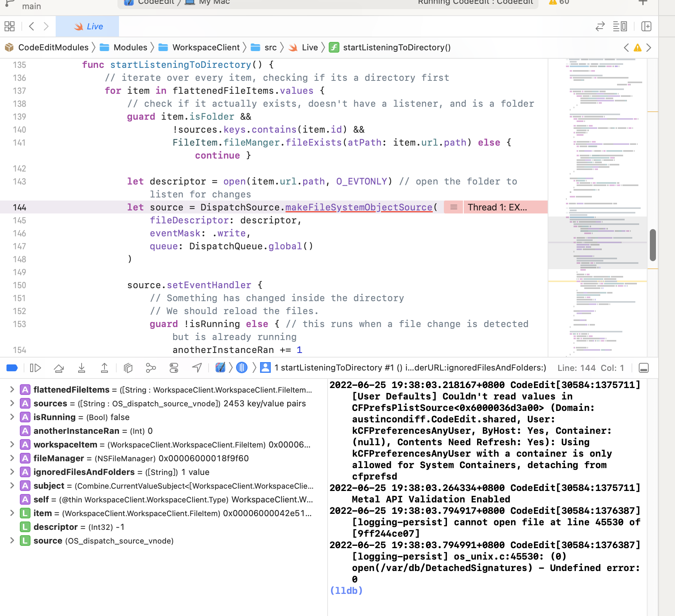Click Live file in the jump bar
The height and width of the screenshot is (616, 675).
tap(303, 47)
